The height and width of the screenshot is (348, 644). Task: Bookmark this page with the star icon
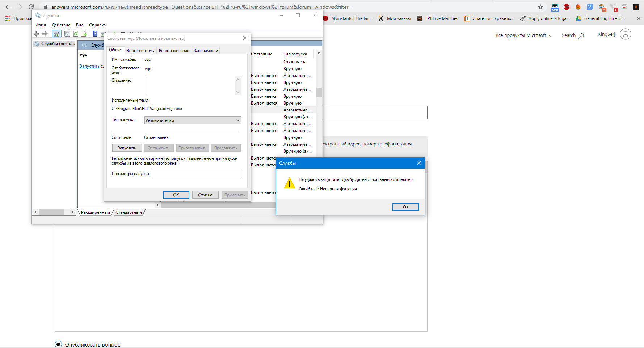[x=540, y=7]
